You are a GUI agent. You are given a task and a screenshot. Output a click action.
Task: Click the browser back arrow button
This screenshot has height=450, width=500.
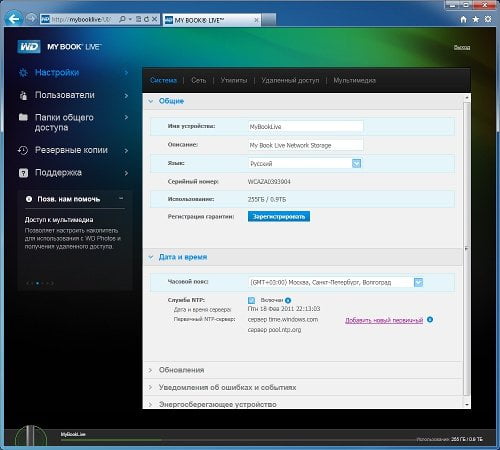[14, 19]
